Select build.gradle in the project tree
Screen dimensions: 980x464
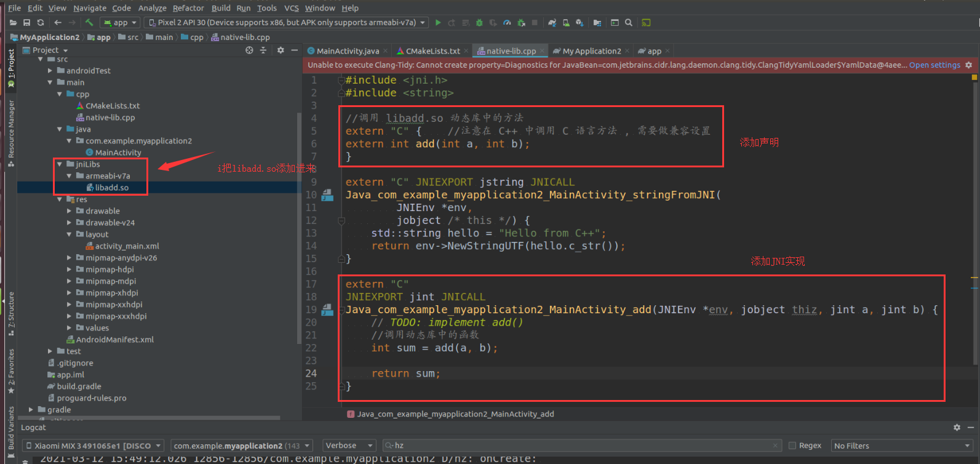click(74, 386)
